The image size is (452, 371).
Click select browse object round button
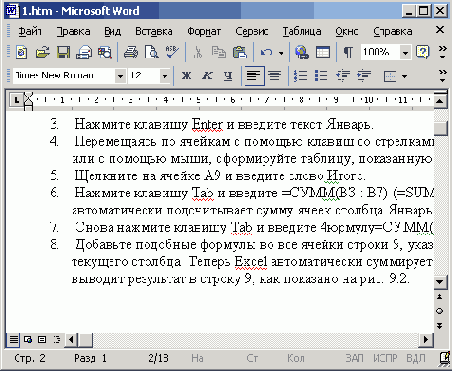click(440, 311)
